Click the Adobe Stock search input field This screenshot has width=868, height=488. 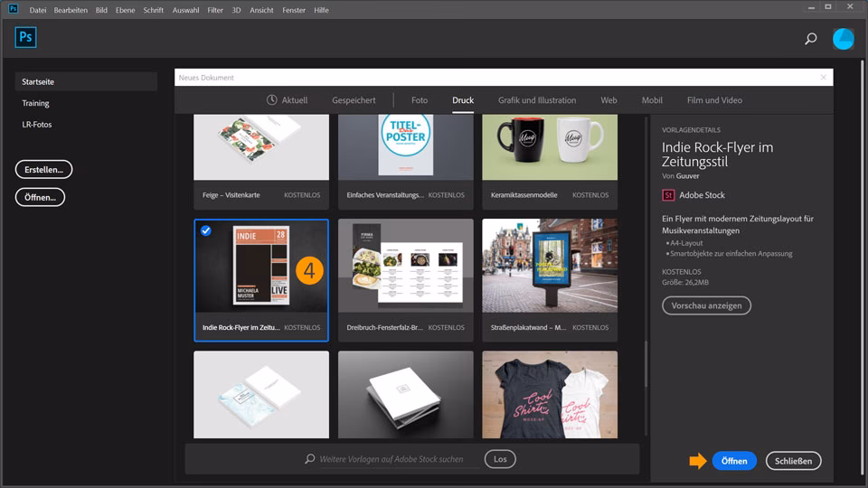tap(398, 459)
